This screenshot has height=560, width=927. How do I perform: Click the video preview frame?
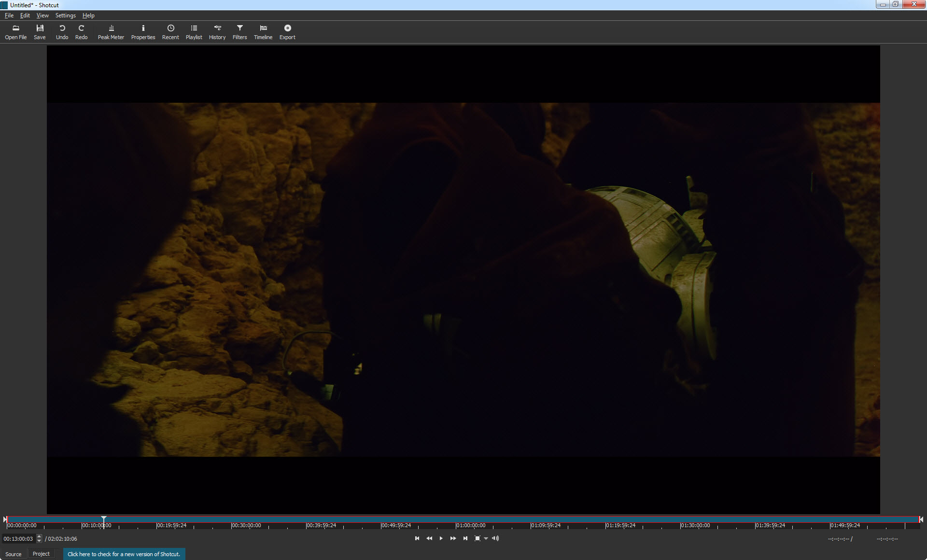tap(463, 280)
